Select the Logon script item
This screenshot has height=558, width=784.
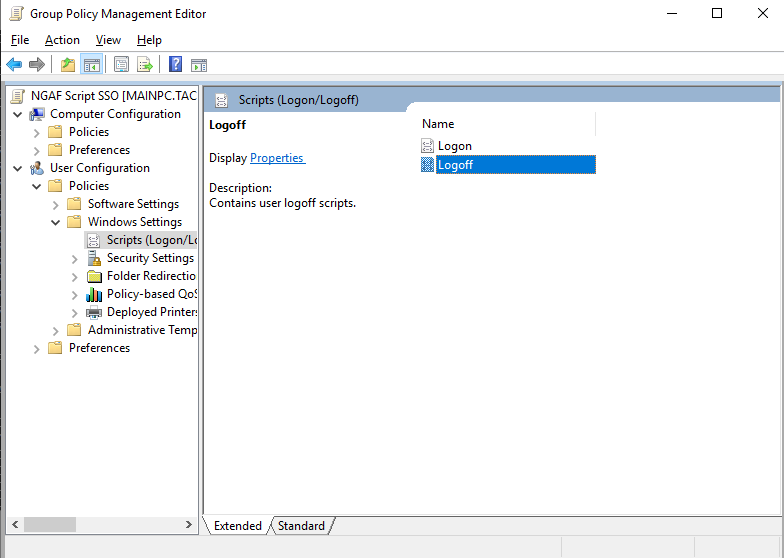tap(454, 146)
